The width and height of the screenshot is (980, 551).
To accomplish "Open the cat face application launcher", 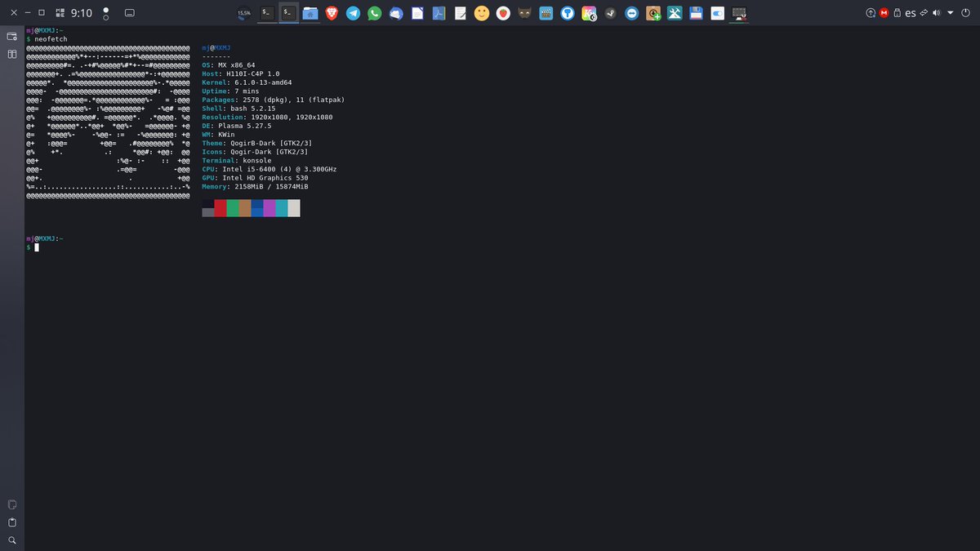I will pyautogui.click(x=525, y=13).
